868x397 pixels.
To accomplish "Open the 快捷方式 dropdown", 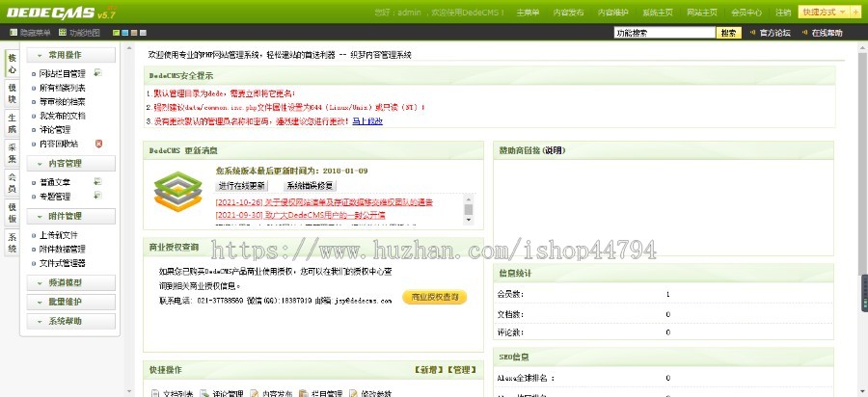I will click(825, 12).
